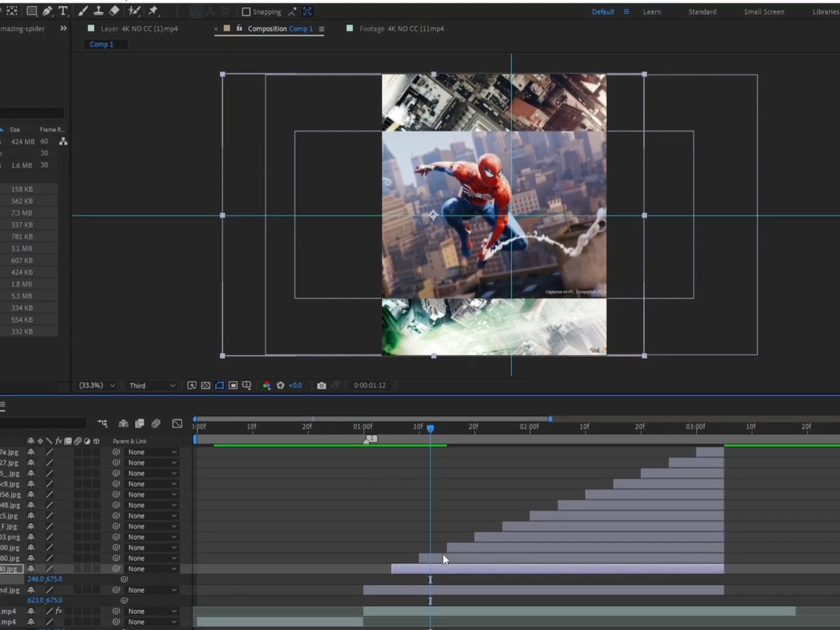Select the Pan Behind anchor point tool

[x=12, y=11]
